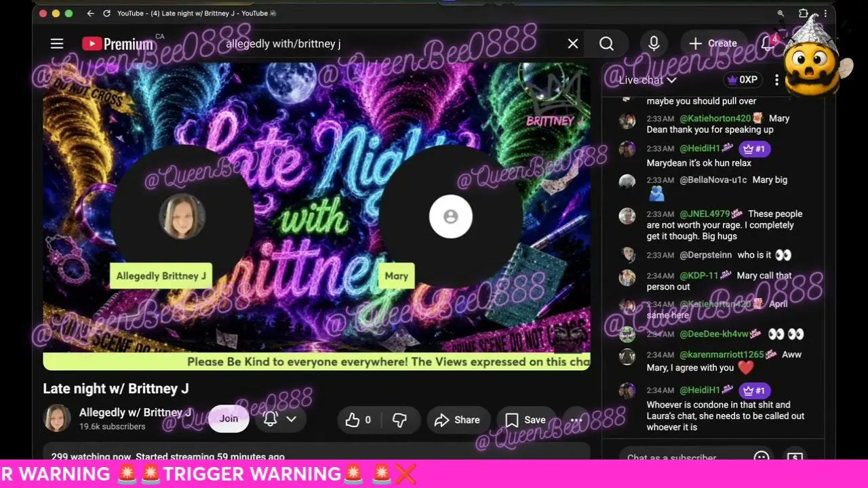Open @KDP-11's chat username

click(x=698, y=276)
